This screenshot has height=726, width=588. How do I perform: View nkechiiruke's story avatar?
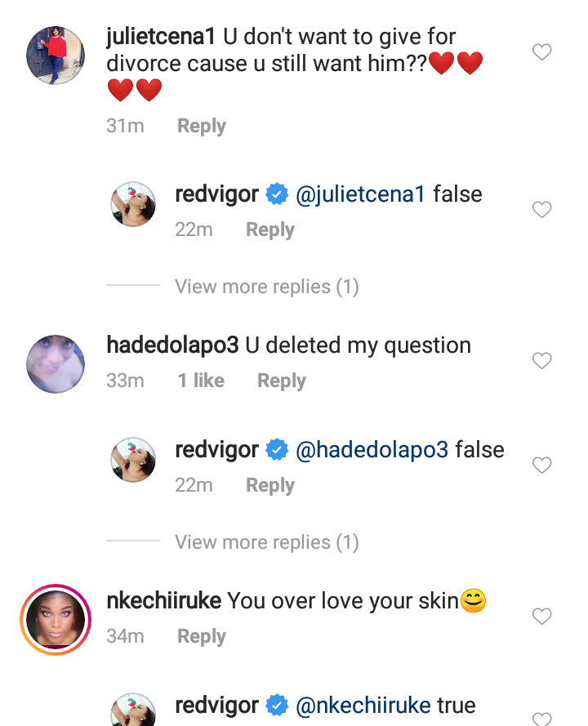tap(56, 620)
